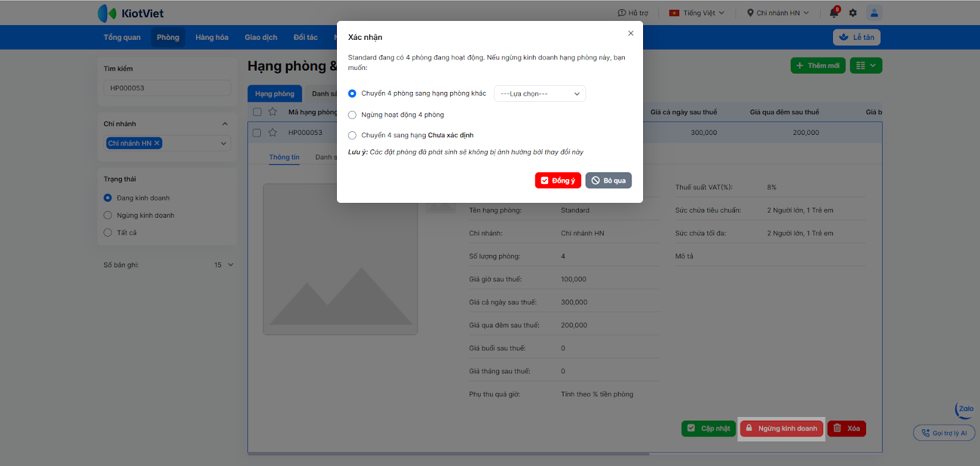
Task: Go to the Tổng quan menu
Action: (x=122, y=37)
